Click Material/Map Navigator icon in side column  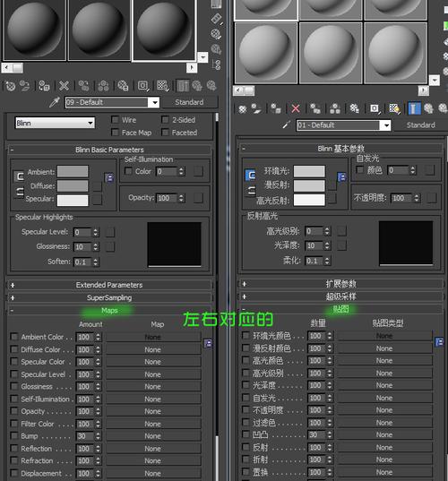216,64
